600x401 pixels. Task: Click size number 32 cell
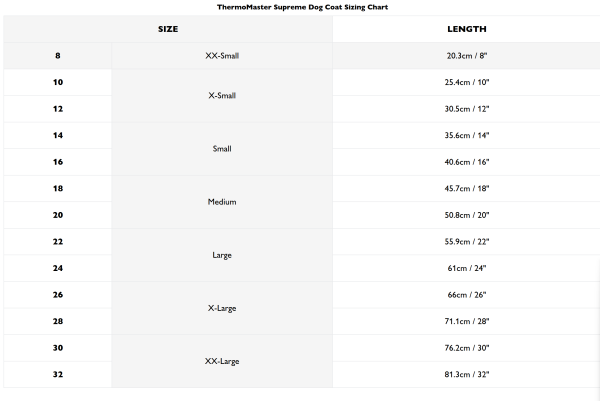(x=57, y=374)
